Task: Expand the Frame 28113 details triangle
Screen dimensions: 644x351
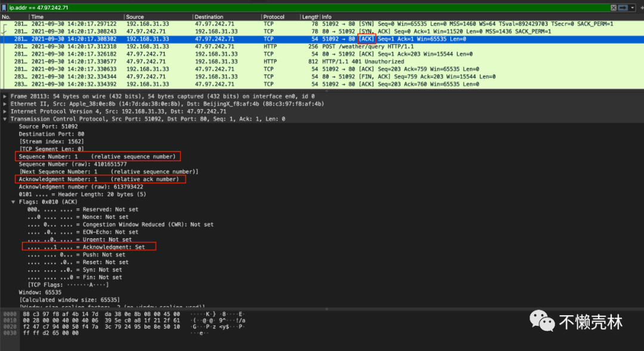Action: 5,96
